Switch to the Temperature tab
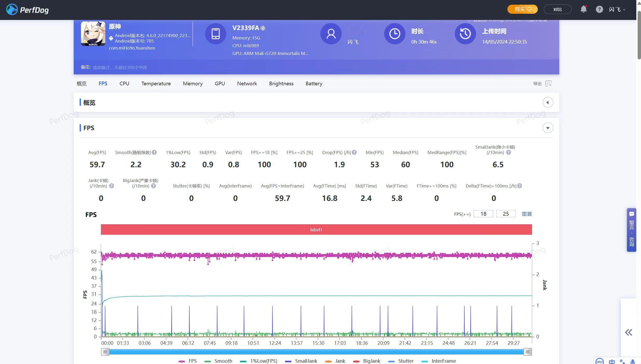The width and height of the screenshot is (641, 364). coord(156,83)
